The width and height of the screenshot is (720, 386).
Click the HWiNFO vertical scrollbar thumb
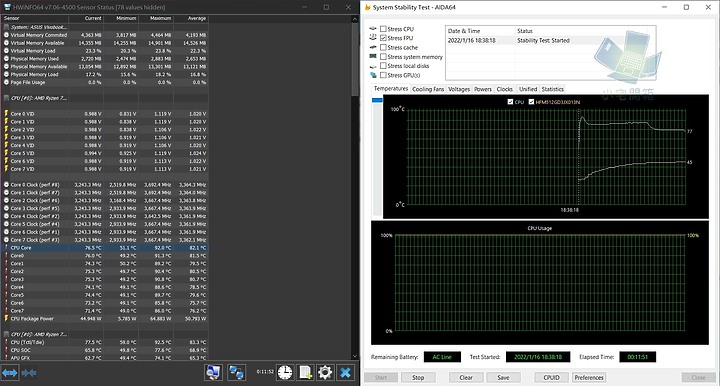click(355, 59)
